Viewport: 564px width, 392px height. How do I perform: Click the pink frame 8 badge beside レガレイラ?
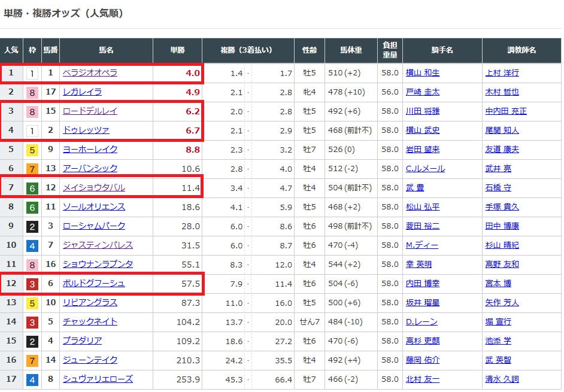32,92
